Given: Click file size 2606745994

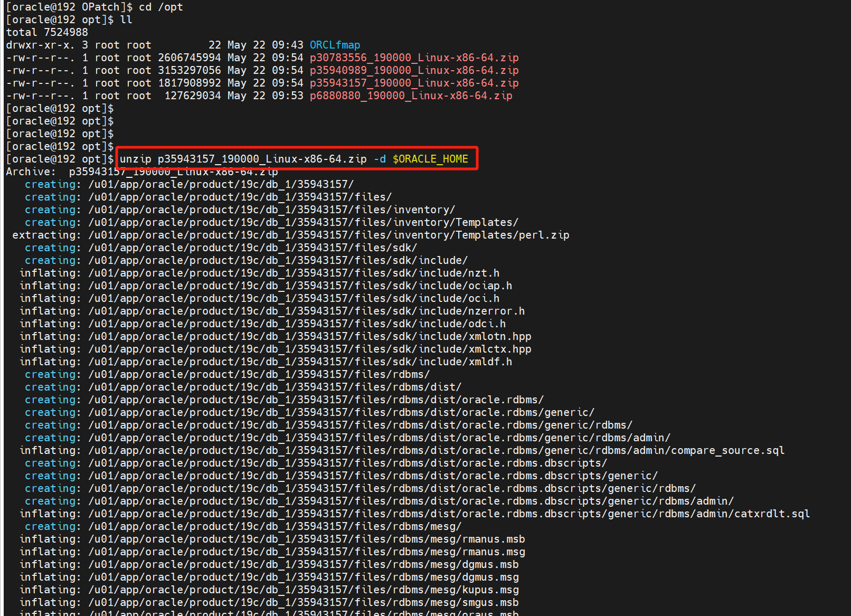Looking at the screenshot, I should [x=190, y=58].
